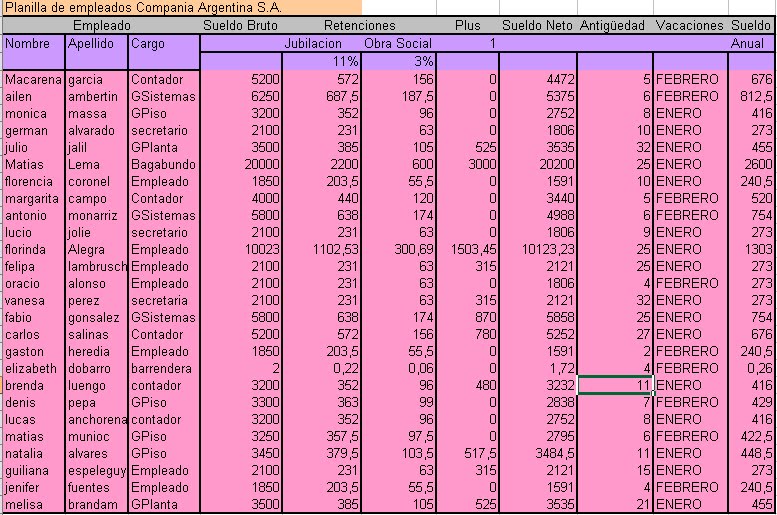The height and width of the screenshot is (515, 777).
Task: Select the net salary cell '2838'
Action: 538,402
